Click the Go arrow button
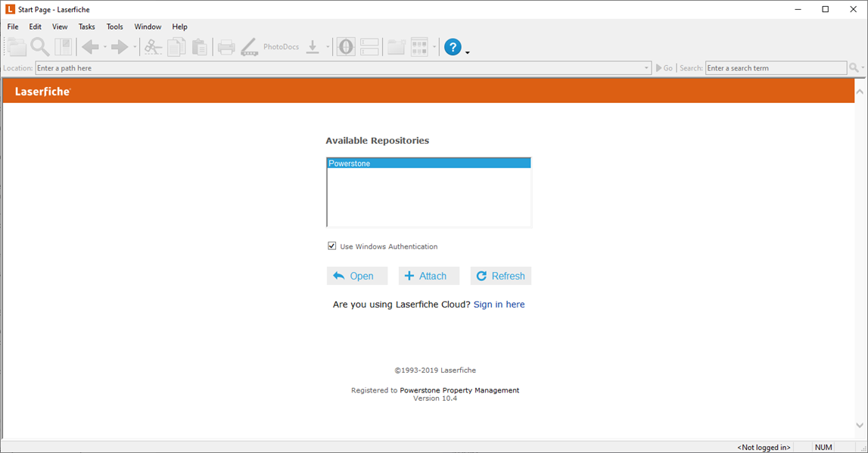 [x=664, y=68]
